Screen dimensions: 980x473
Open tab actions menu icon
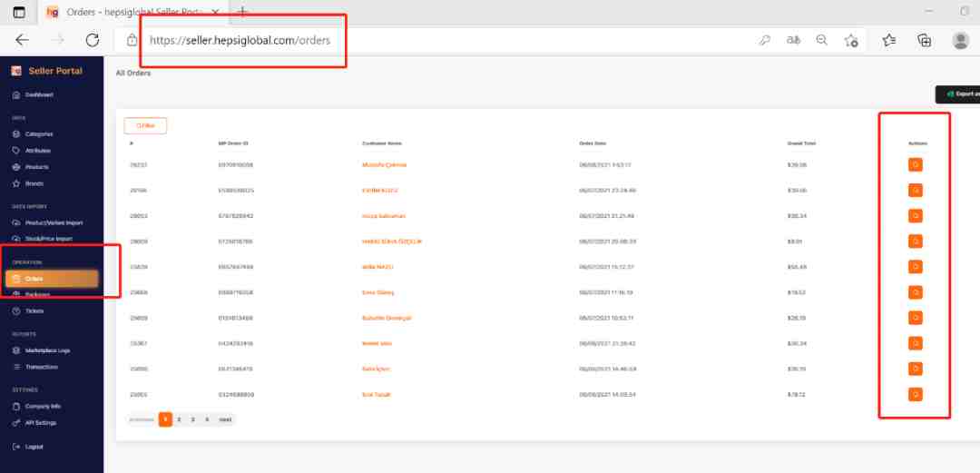coord(19,12)
